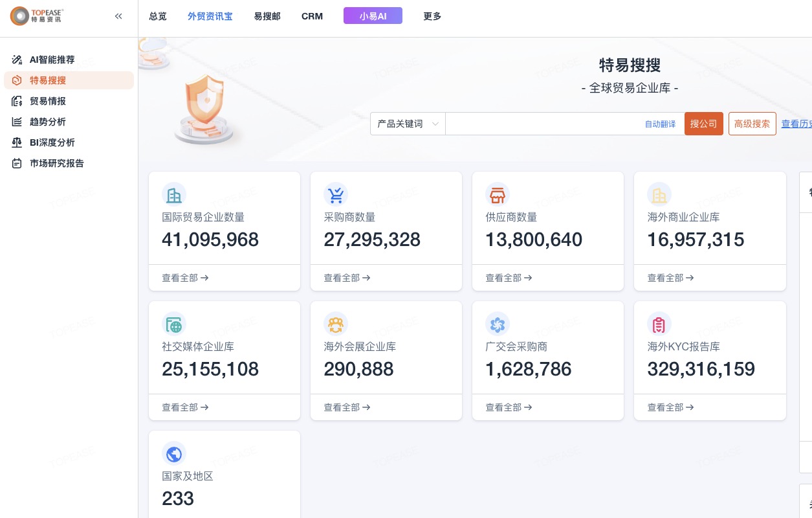Click the 供应商数量 store icon

click(x=497, y=194)
